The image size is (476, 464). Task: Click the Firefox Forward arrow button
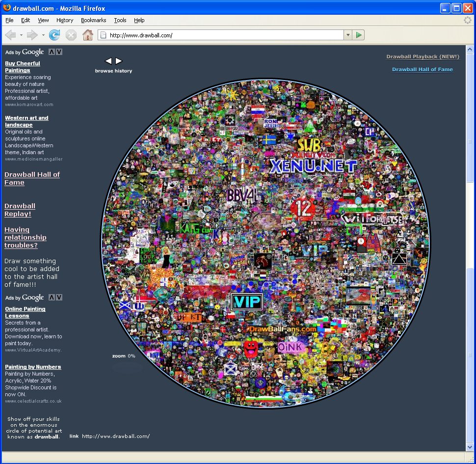pos(32,35)
